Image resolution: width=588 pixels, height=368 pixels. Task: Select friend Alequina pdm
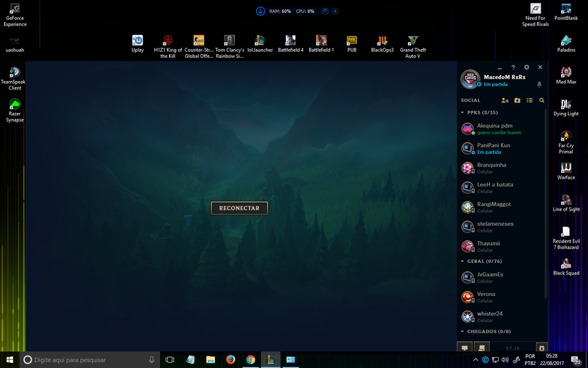click(x=502, y=128)
